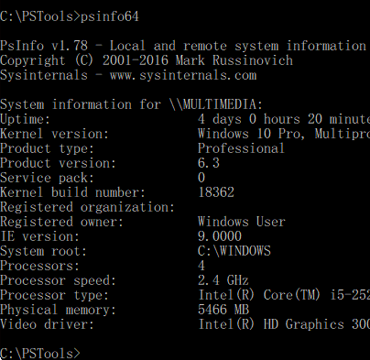Image resolution: width=370 pixels, height=360 pixels.
Task: Click the Product type value Professional
Action: (x=241, y=148)
